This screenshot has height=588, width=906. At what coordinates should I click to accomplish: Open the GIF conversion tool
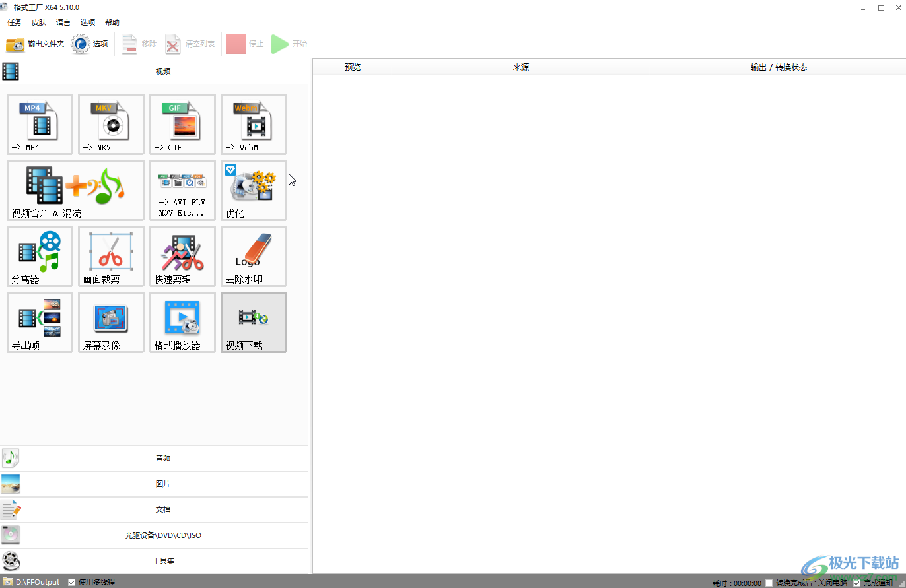point(182,125)
